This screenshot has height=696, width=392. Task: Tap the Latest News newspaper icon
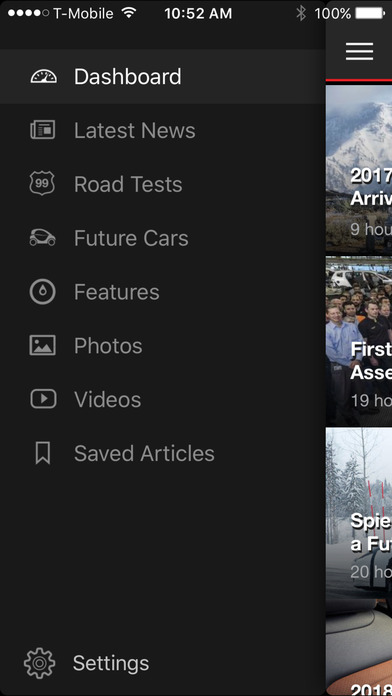coord(43,130)
